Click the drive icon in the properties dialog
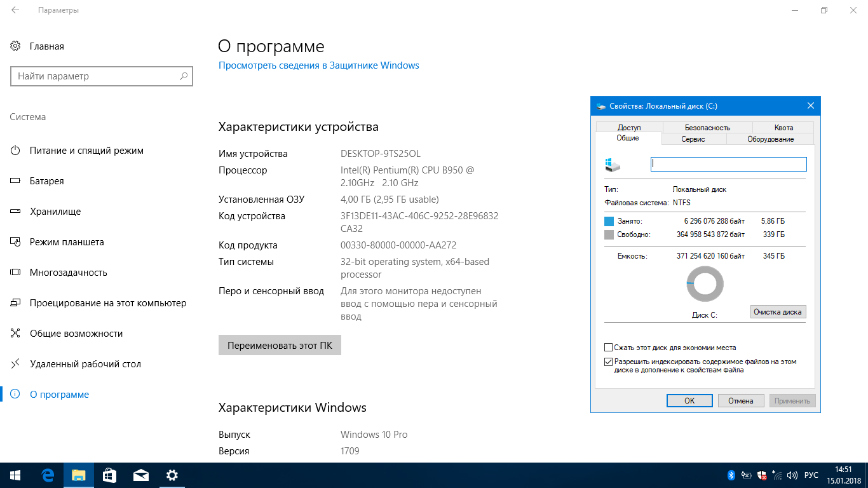Screen dimensions: 868x488 click(x=612, y=165)
